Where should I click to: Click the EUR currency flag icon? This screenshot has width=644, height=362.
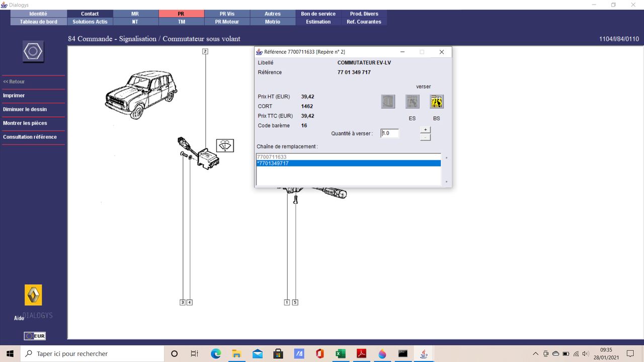(34, 336)
